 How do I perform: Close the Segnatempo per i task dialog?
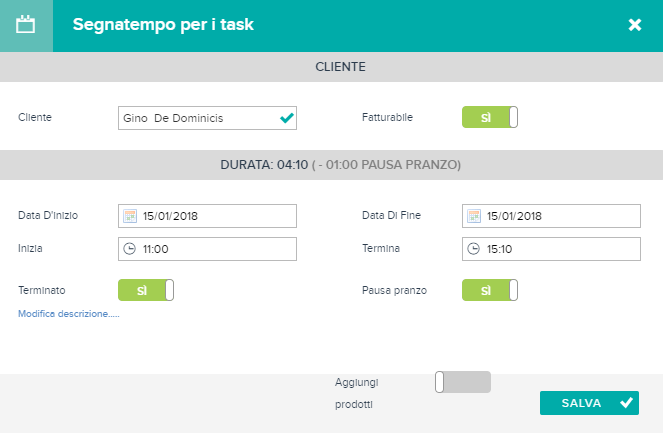click(635, 25)
